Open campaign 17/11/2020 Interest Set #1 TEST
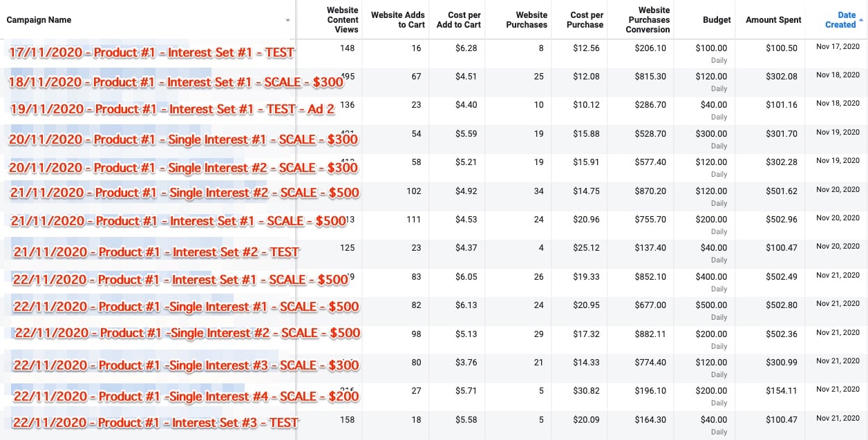The width and height of the screenshot is (868, 440). tap(151, 52)
